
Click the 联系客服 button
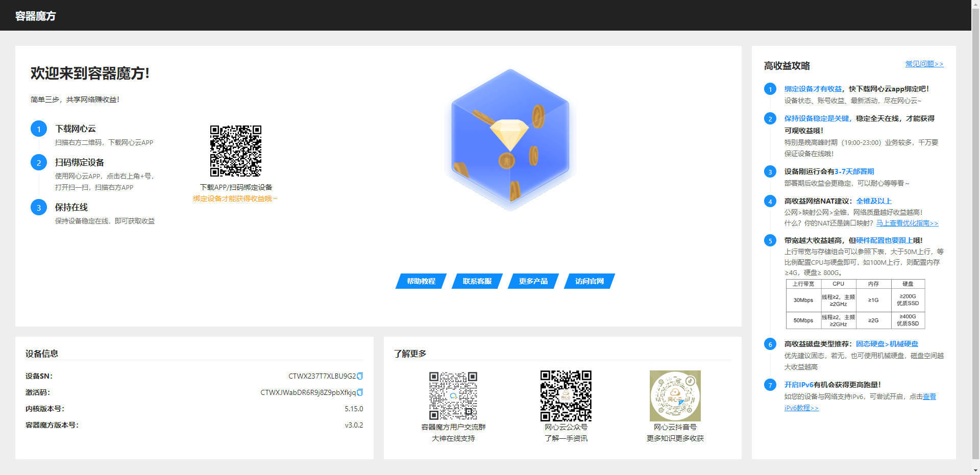(x=477, y=281)
